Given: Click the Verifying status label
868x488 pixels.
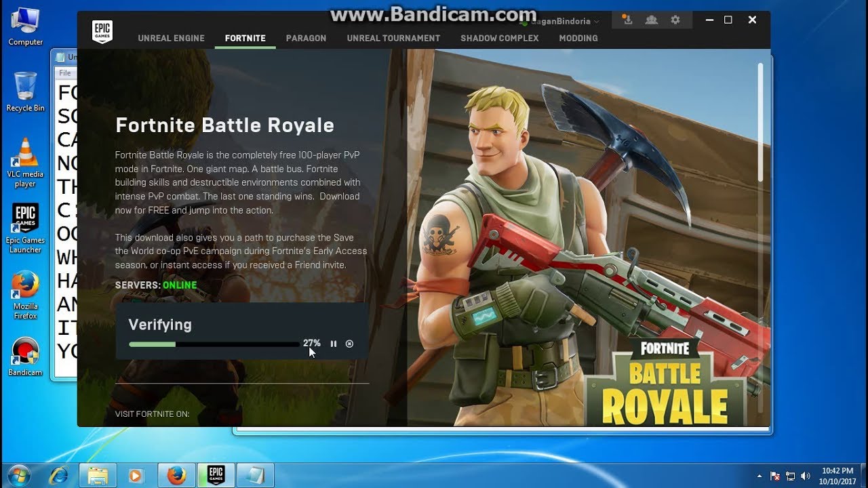Looking at the screenshot, I should (160, 325).
